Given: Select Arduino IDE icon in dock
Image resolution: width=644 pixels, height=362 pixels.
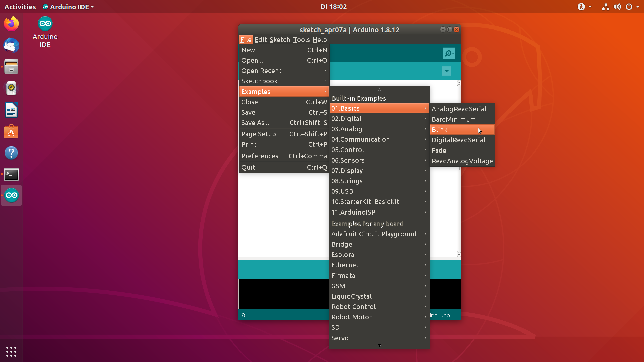Looking at the screenshot, I should click(11, 195).
